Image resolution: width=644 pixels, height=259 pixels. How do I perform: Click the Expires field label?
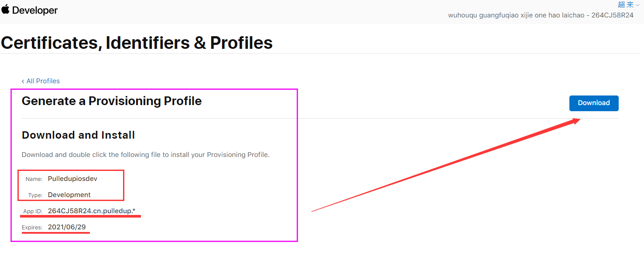coord(32,228)
